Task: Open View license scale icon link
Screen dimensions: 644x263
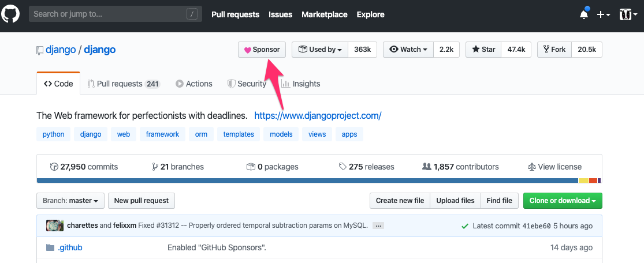Action: (554, 167)
